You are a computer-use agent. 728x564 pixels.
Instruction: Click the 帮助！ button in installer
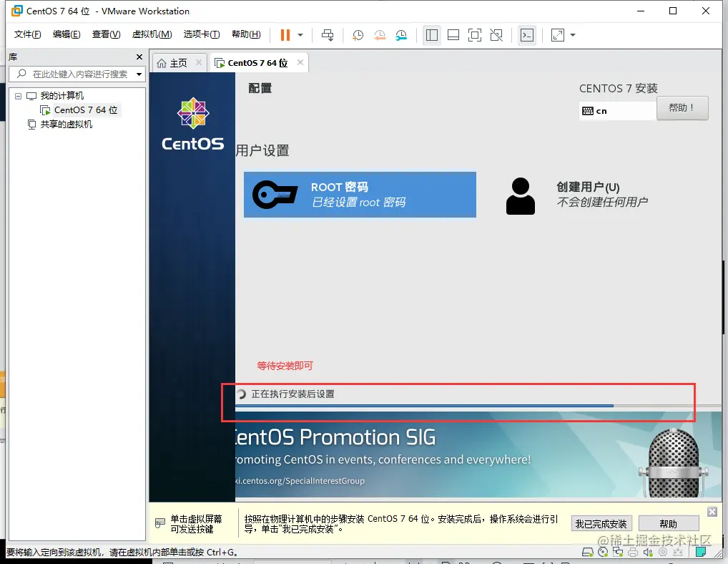pyautogui.click(x=682, y=108)
